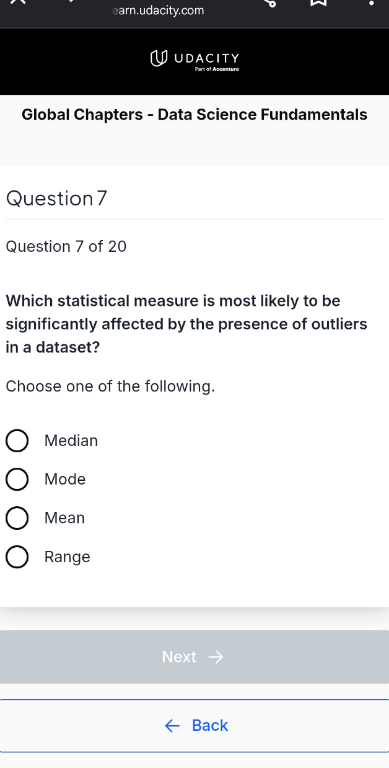Image resolution: width=389 pixels, height=768 pixels.
Task: Tap the 'Range' answer label text
Action: (67, 557)
